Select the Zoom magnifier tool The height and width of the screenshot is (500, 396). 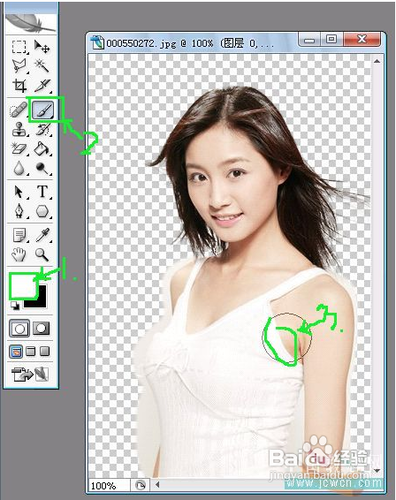[42, 255]
